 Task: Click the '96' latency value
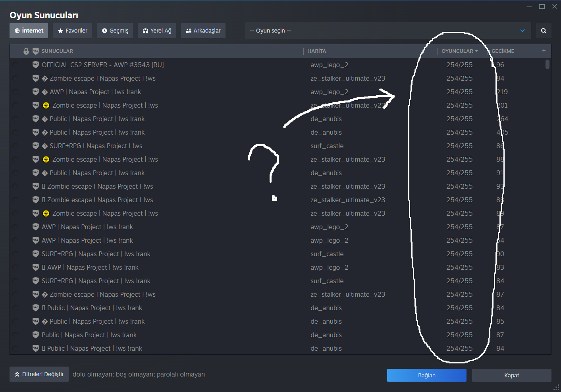click(x=500, y=65)
